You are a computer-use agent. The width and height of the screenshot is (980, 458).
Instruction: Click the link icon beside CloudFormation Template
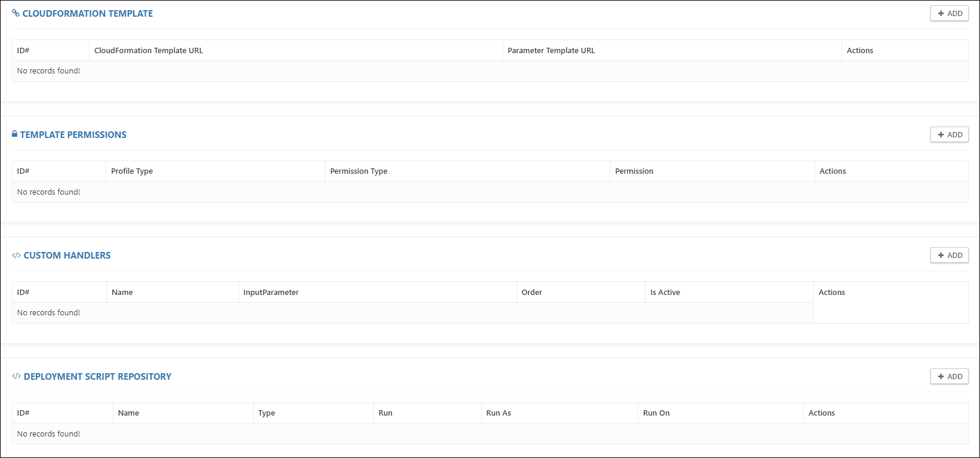[16, 13]
